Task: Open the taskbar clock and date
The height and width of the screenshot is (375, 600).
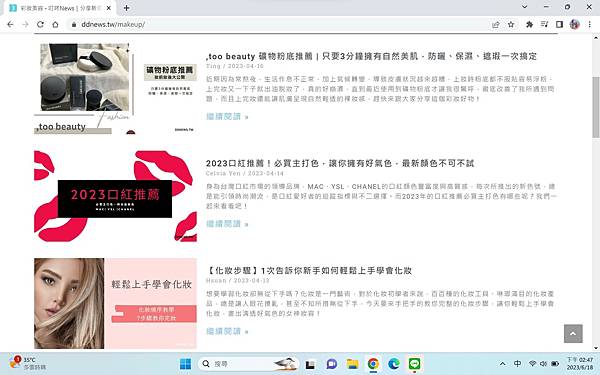Action: coord(580,364)
